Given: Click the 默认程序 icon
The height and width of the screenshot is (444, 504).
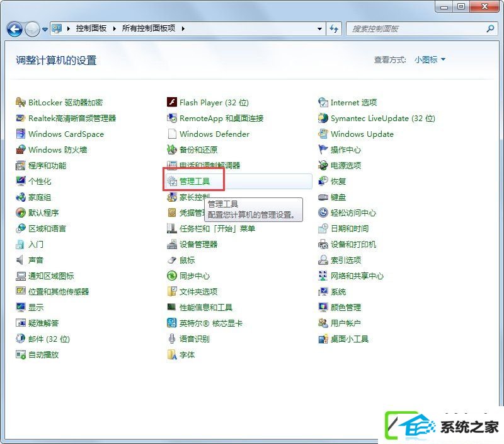Looking at the screenshot, I should [21, 213].
